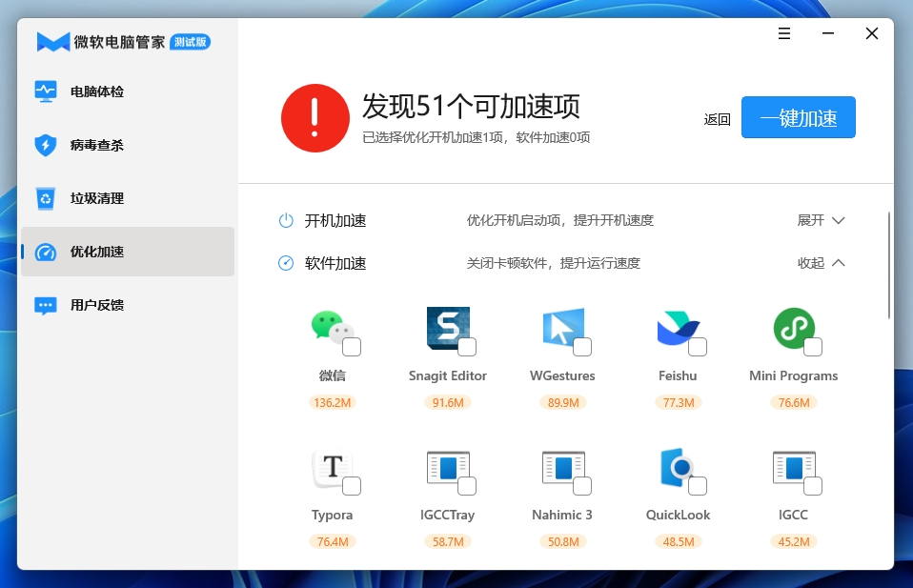913x588 pixels.
Task: Select the 优化加速 menu label
Action: (97, 253)
